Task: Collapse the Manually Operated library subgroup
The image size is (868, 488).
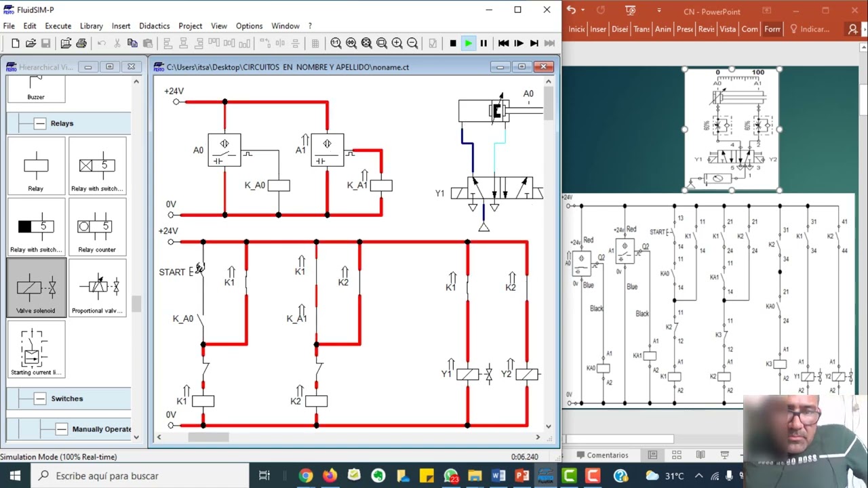Action: [x=62, y=429]
